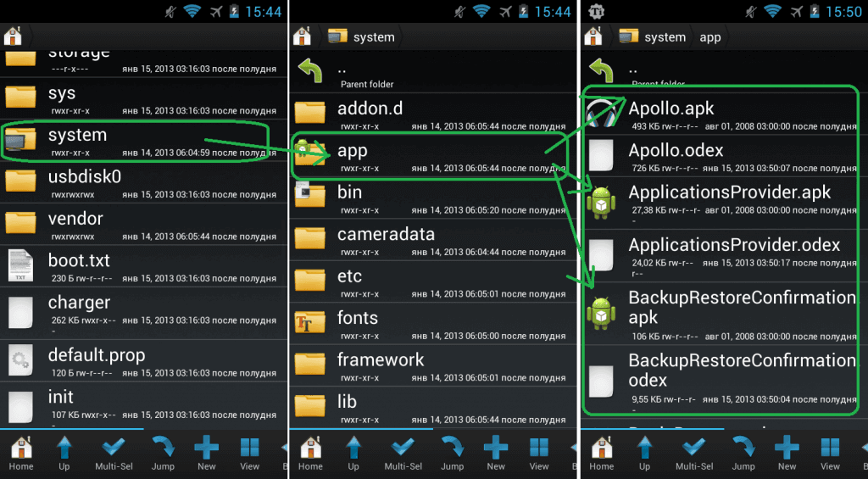The image size is (868, 479).
Task: Open the Apollo.apk headphones icon
Action: [601, 116]
